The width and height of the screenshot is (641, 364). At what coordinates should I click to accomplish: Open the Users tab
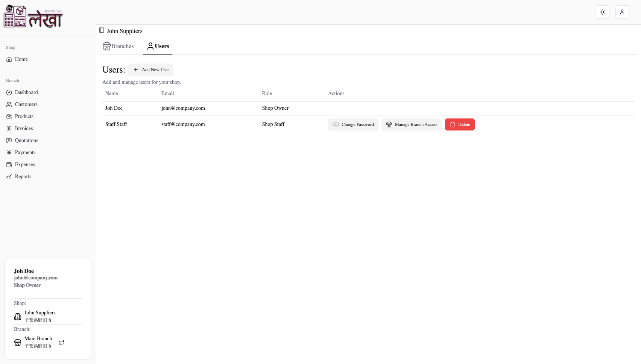point(158,46)
